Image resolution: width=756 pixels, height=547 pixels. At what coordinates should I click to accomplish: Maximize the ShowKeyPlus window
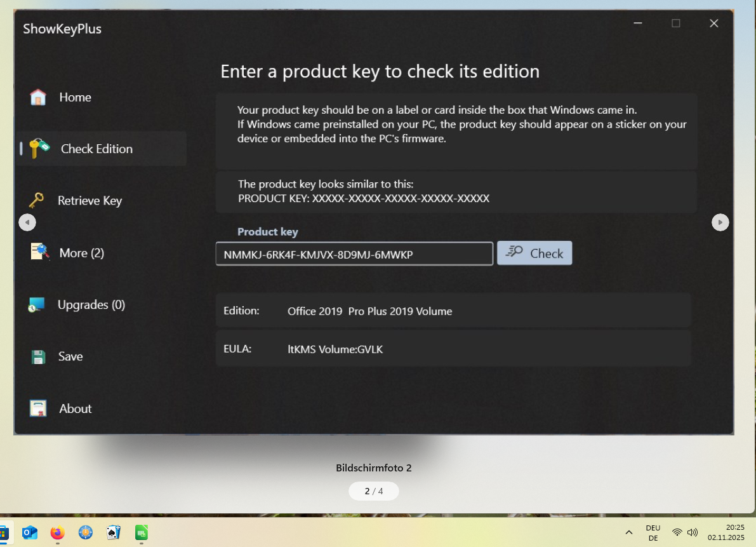coord(676,23)
